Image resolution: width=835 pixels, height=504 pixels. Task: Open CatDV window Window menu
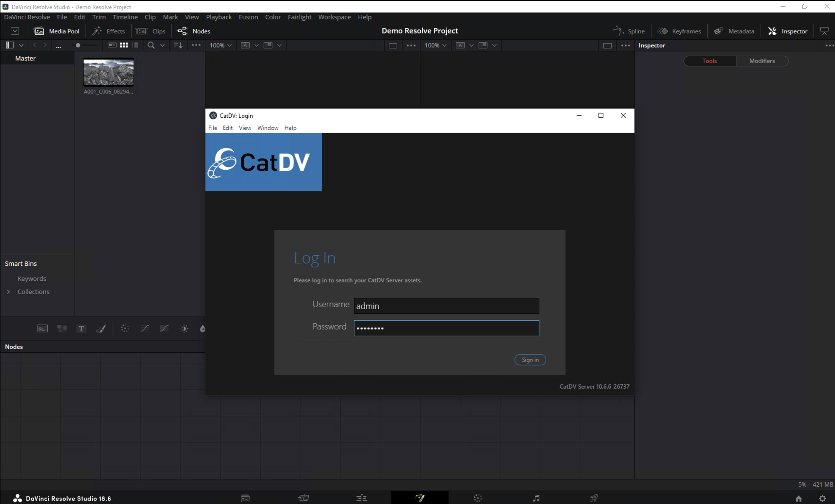pyautogui.click(x=268, y=128)
